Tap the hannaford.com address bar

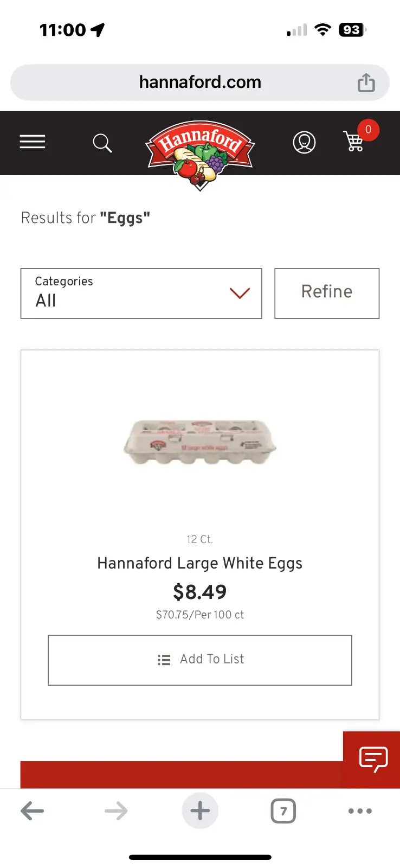(x=200, y=82)
